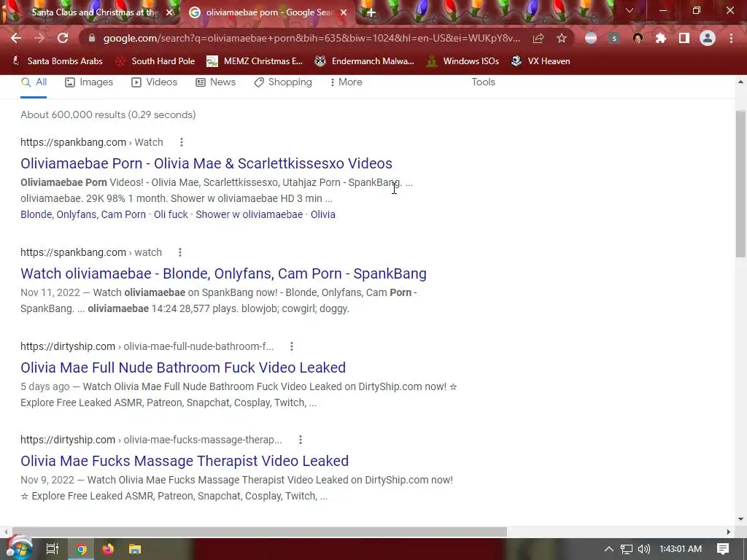Viewport: 747px width, 560px height.
Task: Open the 'Blonde, Onlyfans, Cam Porn' sitelink
Action: tap(83, 215)
